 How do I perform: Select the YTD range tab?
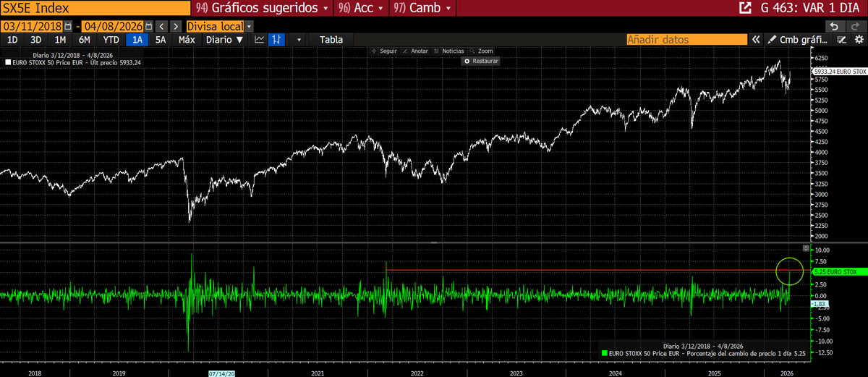[x=111, y=40]
